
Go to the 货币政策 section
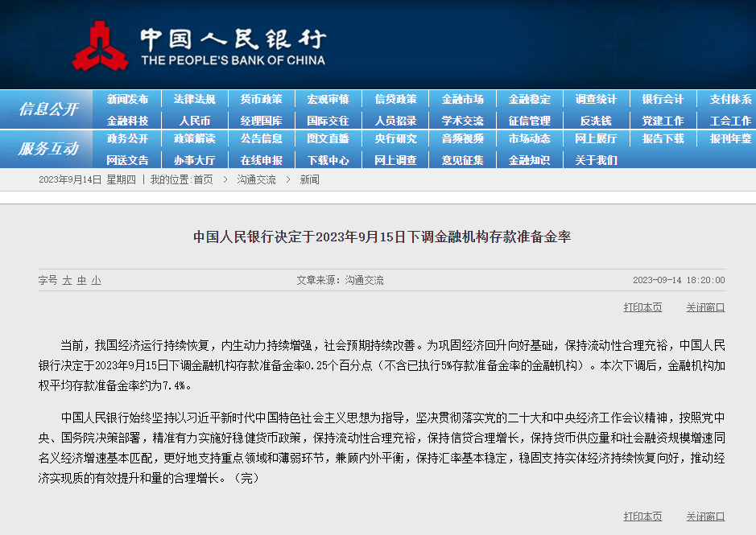pyautogui.click(x=262, y=99)
